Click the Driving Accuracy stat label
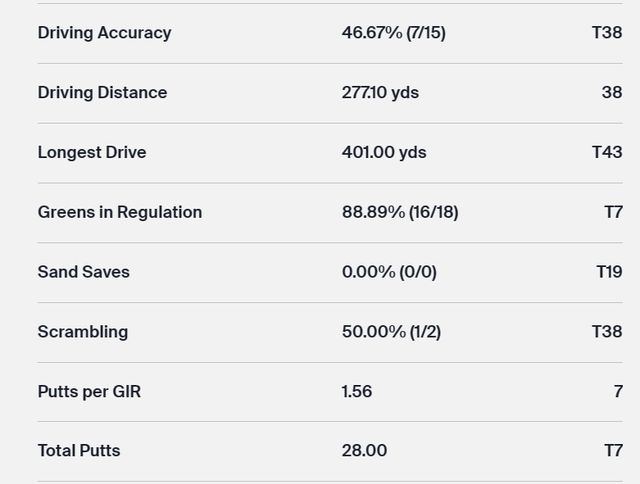This screenshot has width=640, height=484. tap(104, 33)
